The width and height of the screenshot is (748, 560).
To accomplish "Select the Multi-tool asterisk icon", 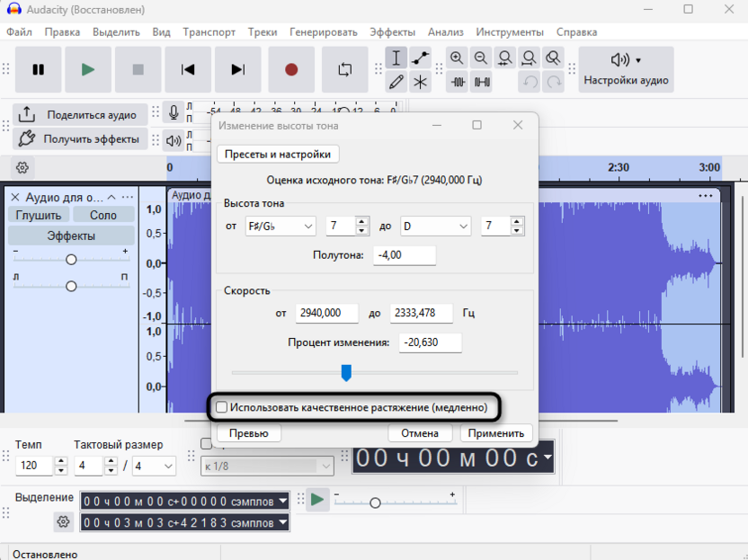I will 420,82.
